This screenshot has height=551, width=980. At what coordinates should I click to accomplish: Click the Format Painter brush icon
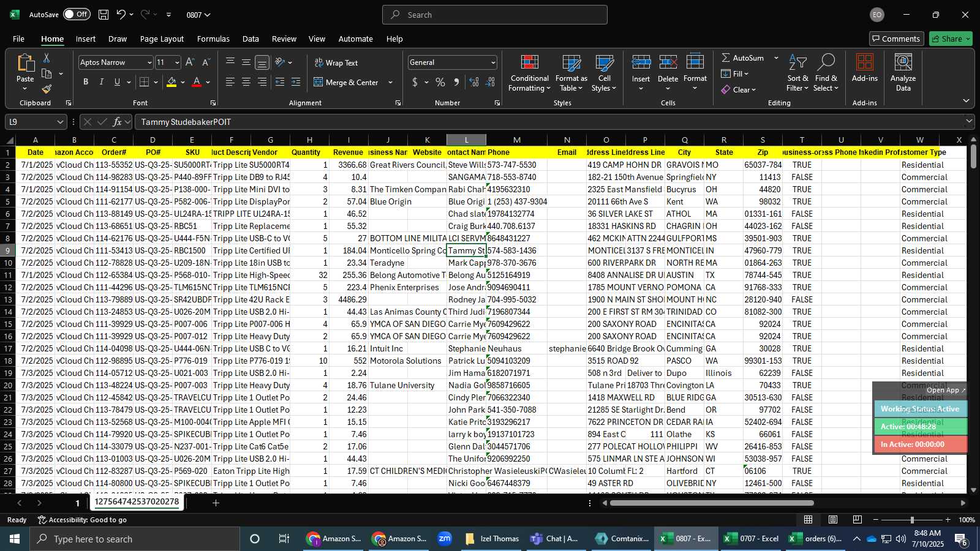pyautogui.click(x=47, y=89)
